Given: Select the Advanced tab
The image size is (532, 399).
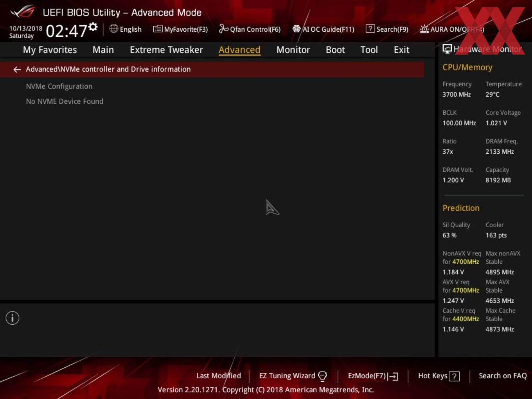Looking at the screenshot, I should point(239,50).
